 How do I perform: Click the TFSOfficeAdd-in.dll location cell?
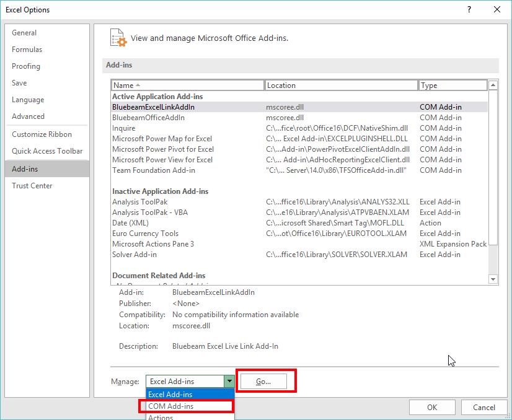tap(336, 170)
